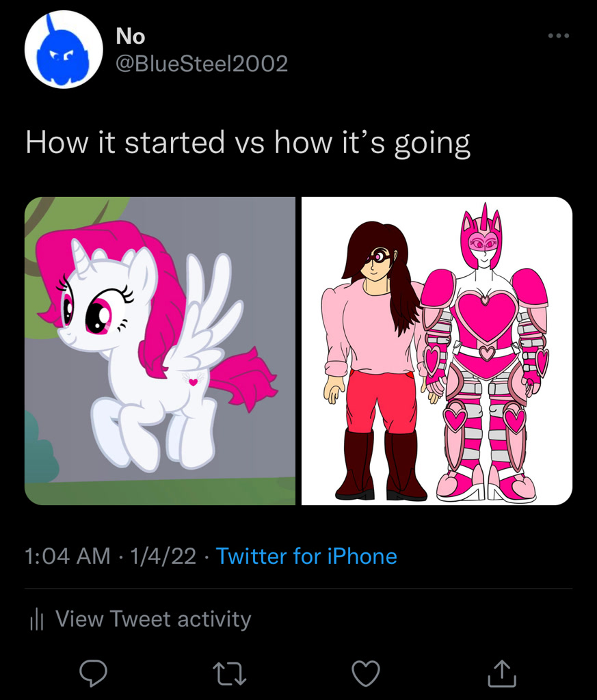Click the tweet text to expand it
Image resolution: width=597 pixels, height=700 pixels.
click(248, 143)
